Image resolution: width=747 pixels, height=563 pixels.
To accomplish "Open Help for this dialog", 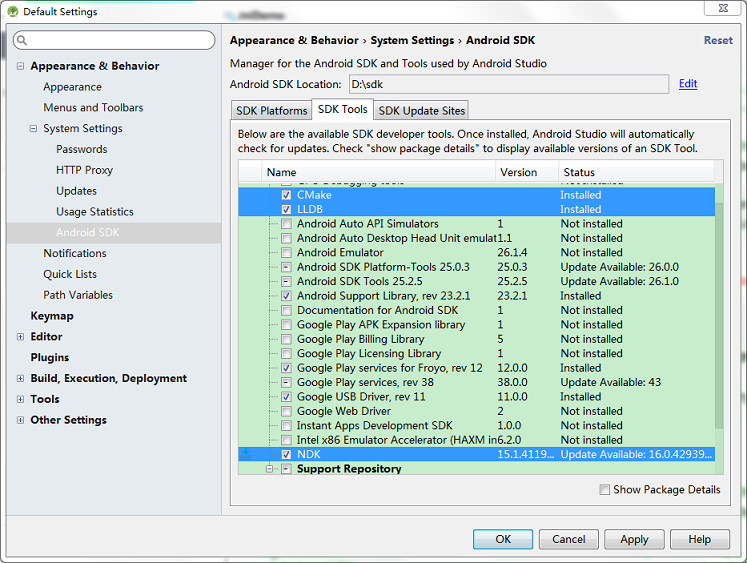I will (x=699, y=539).
